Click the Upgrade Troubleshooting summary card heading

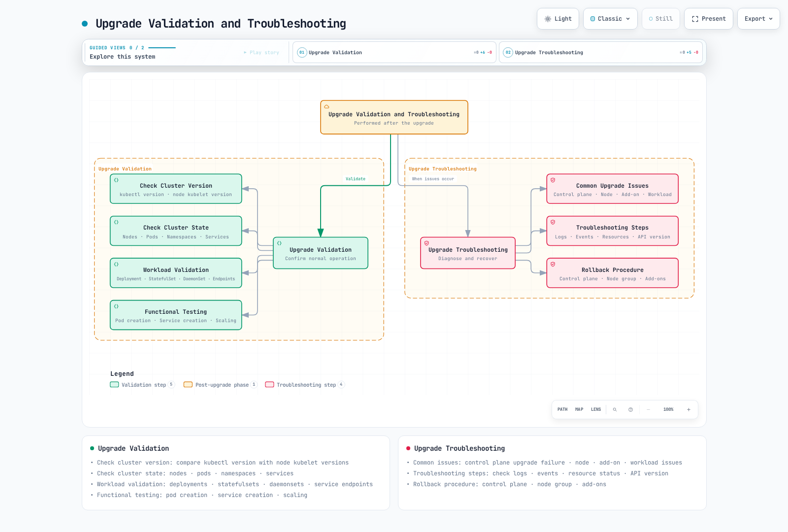[x=460, y=448]
